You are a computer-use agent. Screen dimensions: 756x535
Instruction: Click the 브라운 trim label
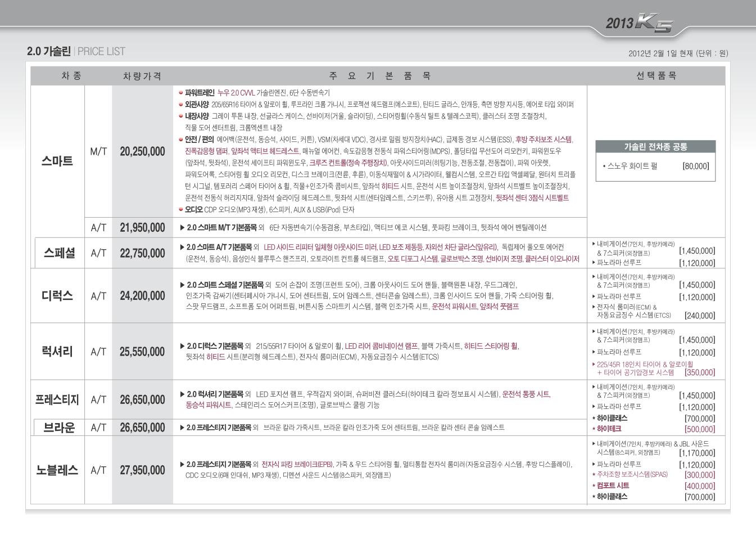[x=59, y=428]
